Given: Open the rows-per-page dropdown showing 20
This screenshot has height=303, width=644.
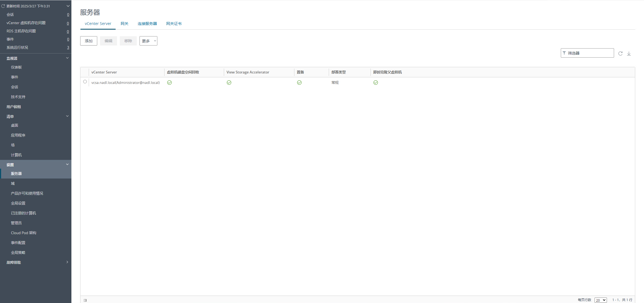Looking at the screenshot, I should pos(601,300).
